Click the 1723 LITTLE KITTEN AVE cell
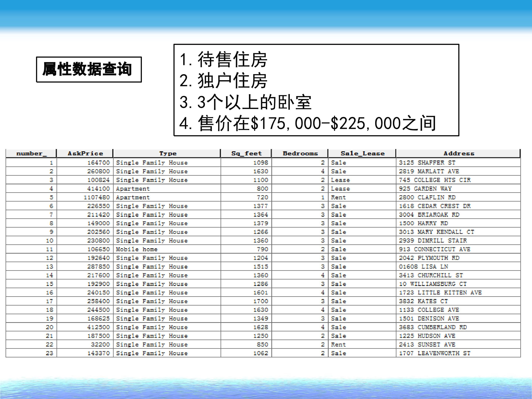This screenshot has height=399, width=532. click(458, 292)
